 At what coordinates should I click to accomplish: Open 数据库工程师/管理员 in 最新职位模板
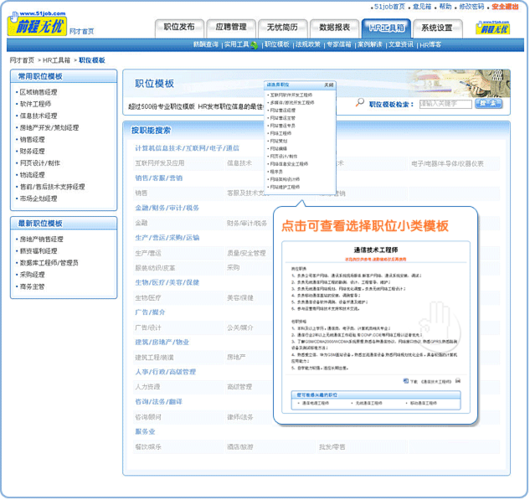coord(49,263)
